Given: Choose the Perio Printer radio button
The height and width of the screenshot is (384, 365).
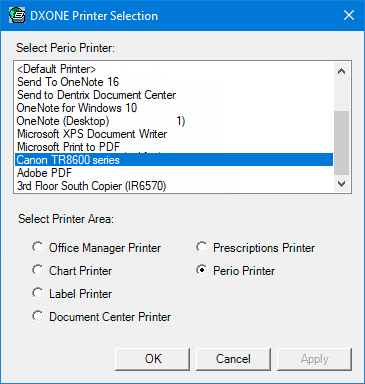Looking at the screenshot, I should pos(202,270).
